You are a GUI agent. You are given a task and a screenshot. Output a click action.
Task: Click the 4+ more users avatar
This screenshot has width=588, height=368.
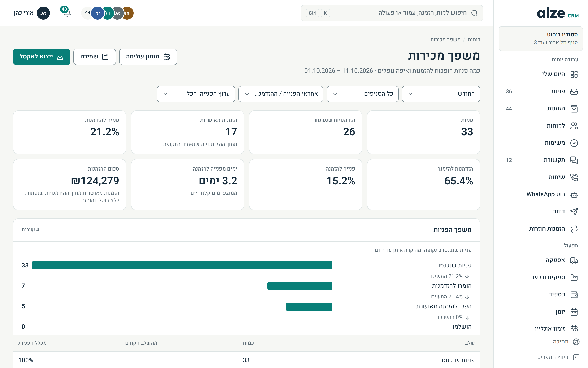click(87, 13)
